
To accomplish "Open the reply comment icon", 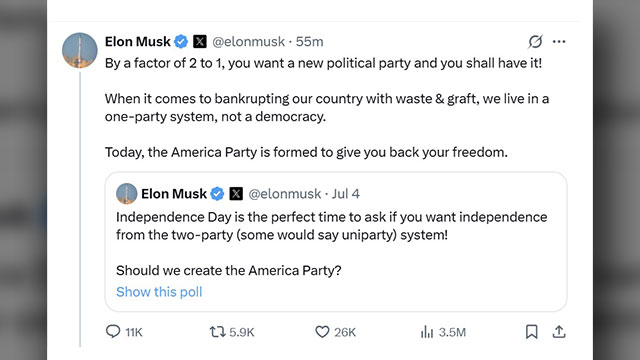I will [113, 331].
